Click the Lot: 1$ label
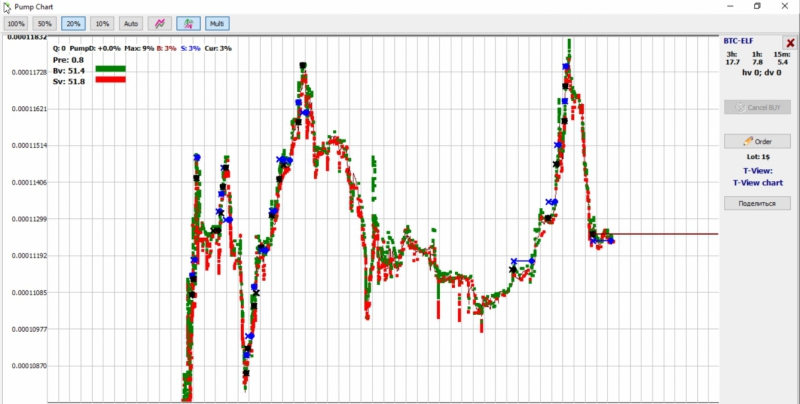 pyautogui.click(x=757, y=157)
